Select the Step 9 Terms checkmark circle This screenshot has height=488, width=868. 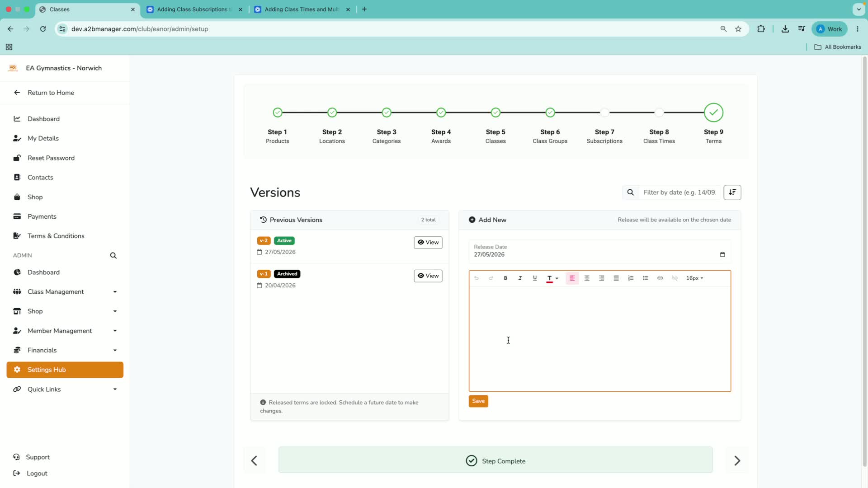713,113
